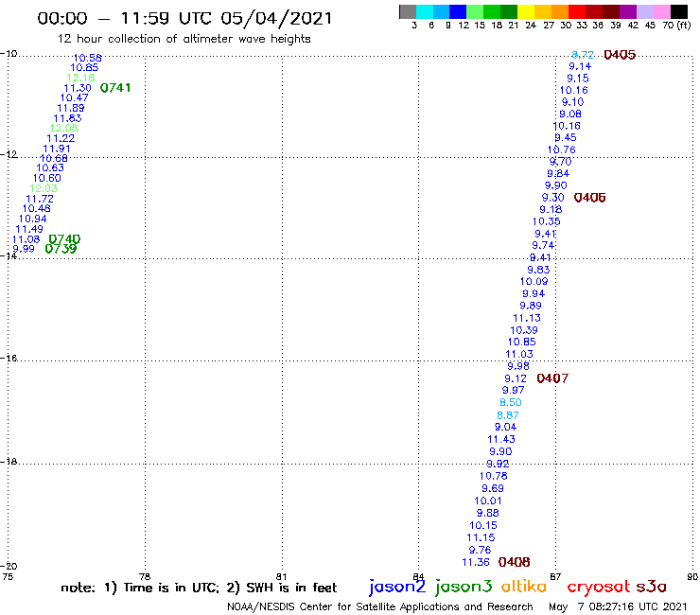Click the note 'Time is in UTC; SWH is in feet'
Image resolution: width=700 pixels, height=615 pixels.
(x=199, y=588)
